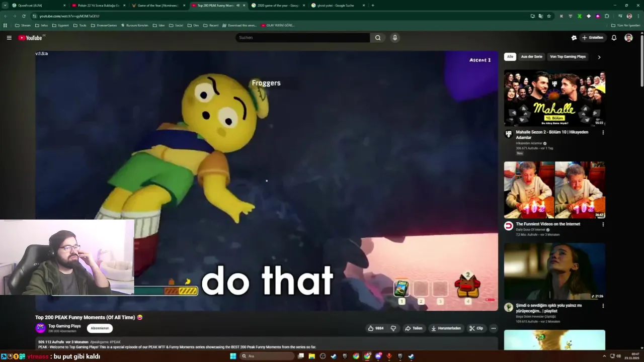Screen dimensions: 644x362
Task: Start voice search with the microphone icon
Action: point(395,38)
